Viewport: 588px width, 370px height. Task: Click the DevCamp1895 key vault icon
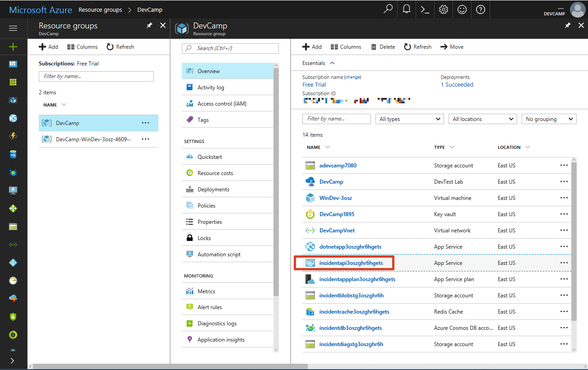point(310,214)
